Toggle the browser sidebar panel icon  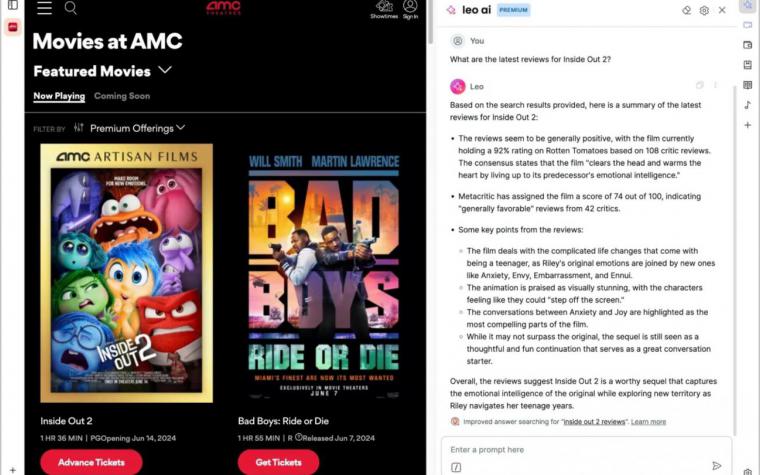13,5
